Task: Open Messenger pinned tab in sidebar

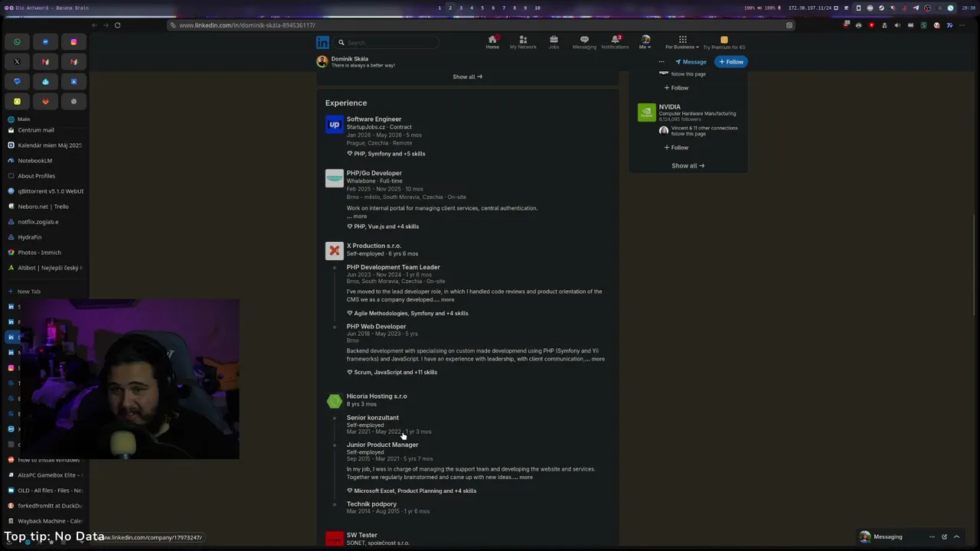Action: [45, 42]
